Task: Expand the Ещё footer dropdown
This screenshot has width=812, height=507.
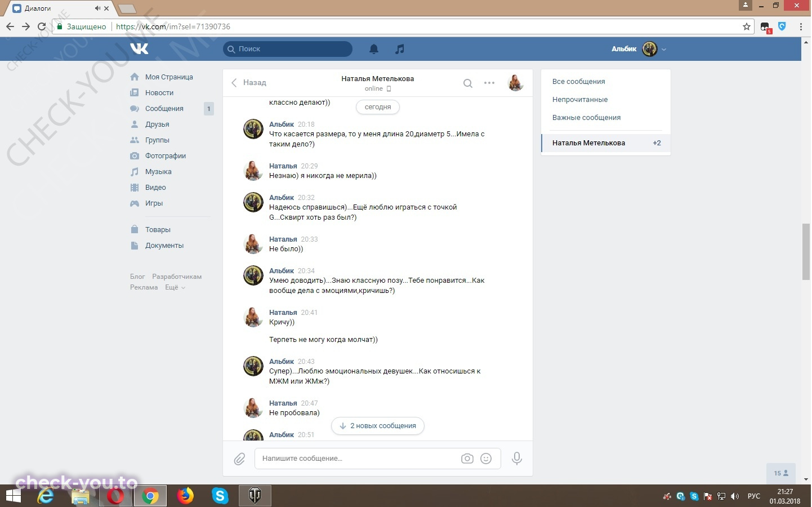Action: point(175,287)
